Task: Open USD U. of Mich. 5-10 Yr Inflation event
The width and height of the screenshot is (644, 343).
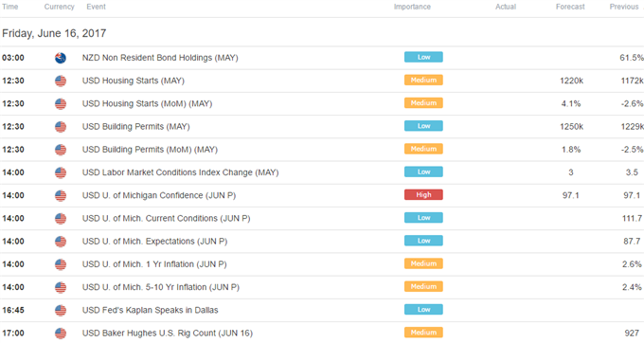Action: coord(161,287)
